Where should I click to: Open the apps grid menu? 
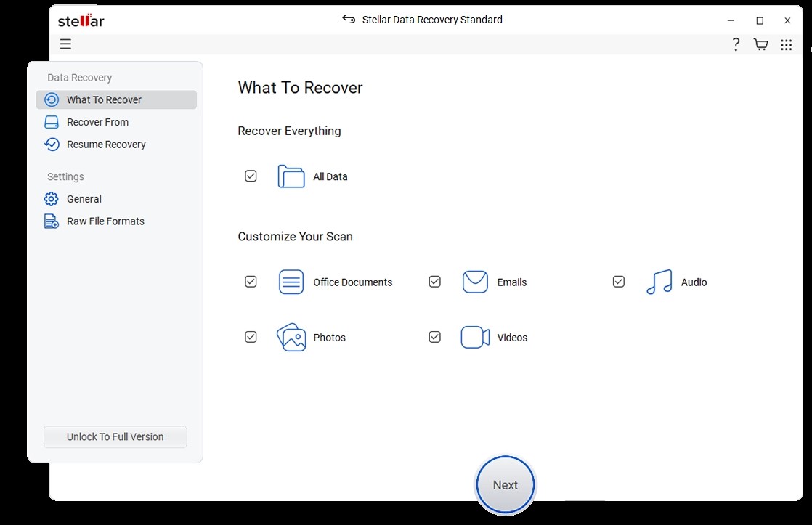tap(786, 44)
